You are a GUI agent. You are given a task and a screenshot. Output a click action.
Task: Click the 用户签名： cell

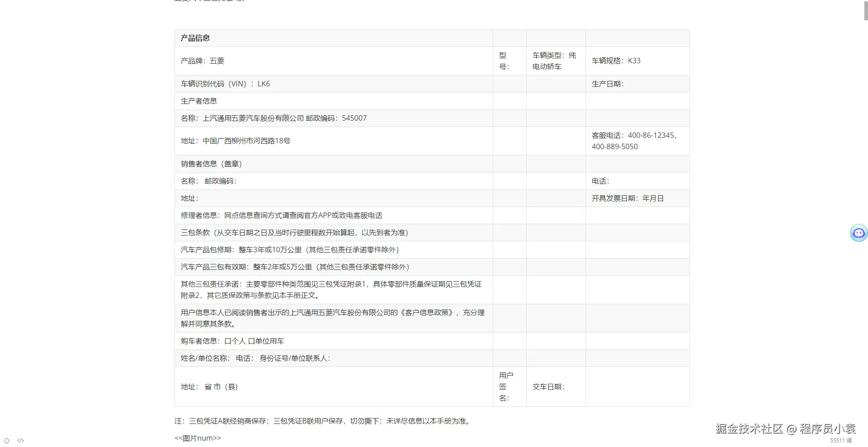pos(509,387)
